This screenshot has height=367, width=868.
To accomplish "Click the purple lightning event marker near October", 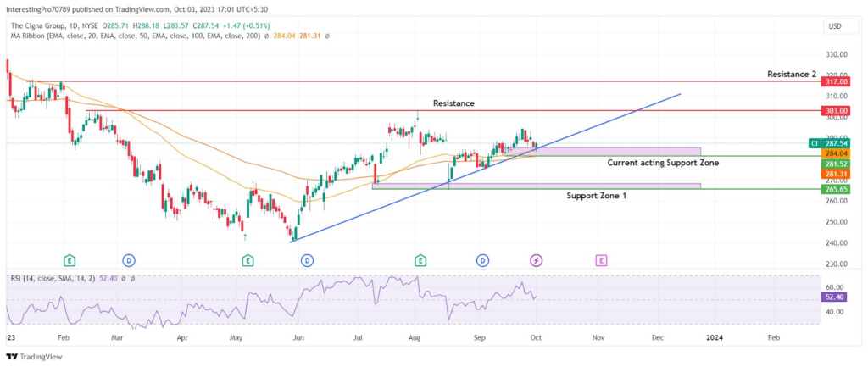I will [536, 259].
